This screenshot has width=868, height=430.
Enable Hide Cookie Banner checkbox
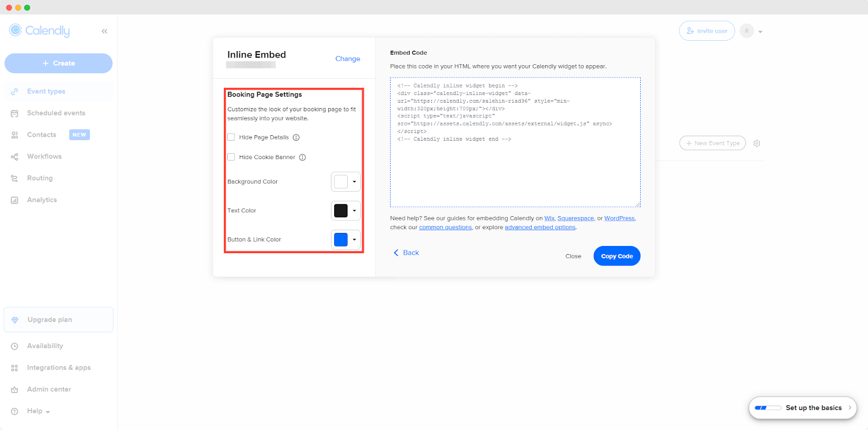tap(231, 157)
